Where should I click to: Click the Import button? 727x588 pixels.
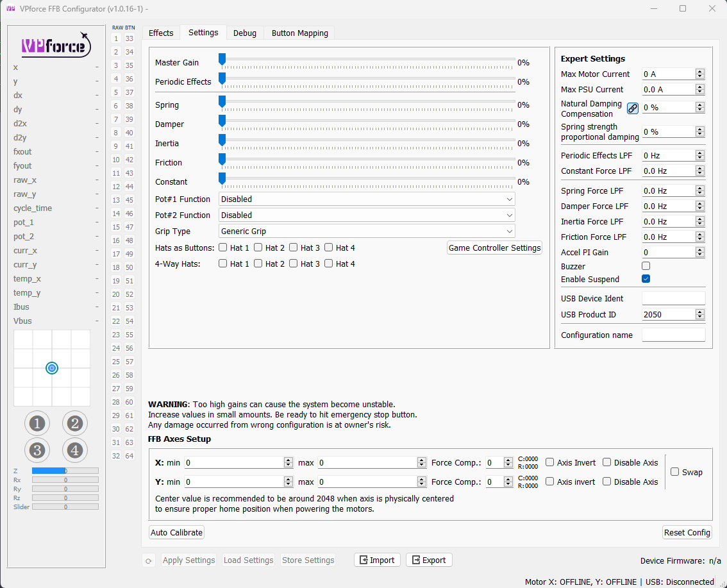tap(378, 560)
